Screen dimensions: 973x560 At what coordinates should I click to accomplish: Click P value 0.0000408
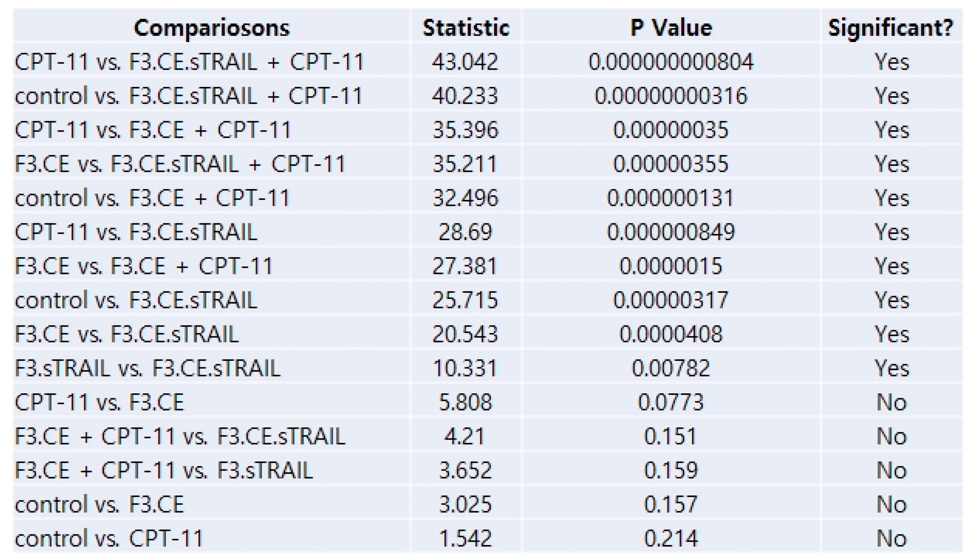(671, 334)
